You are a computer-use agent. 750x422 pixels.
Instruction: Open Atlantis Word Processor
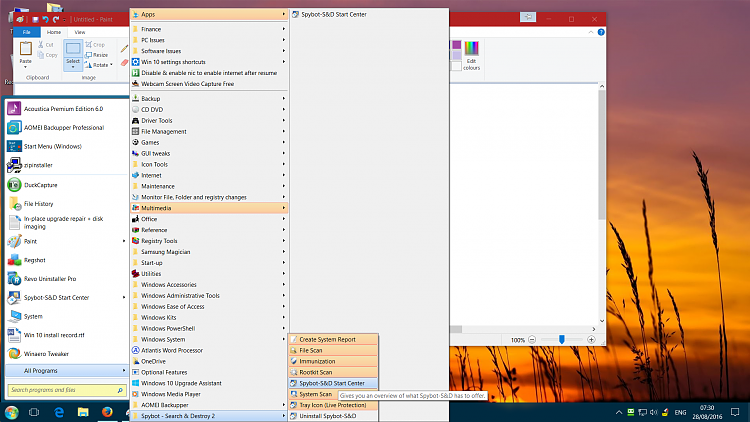click(x=209, y=350)
